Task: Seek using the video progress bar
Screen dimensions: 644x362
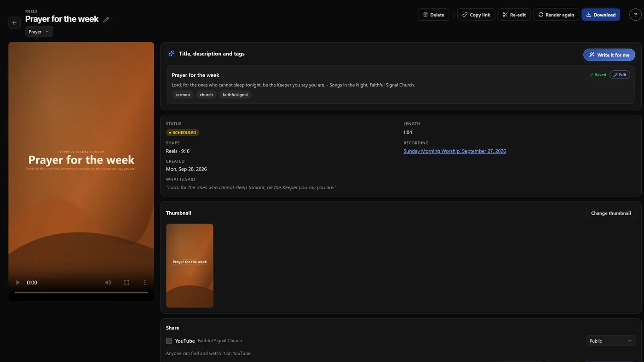Action: [81, 293]
